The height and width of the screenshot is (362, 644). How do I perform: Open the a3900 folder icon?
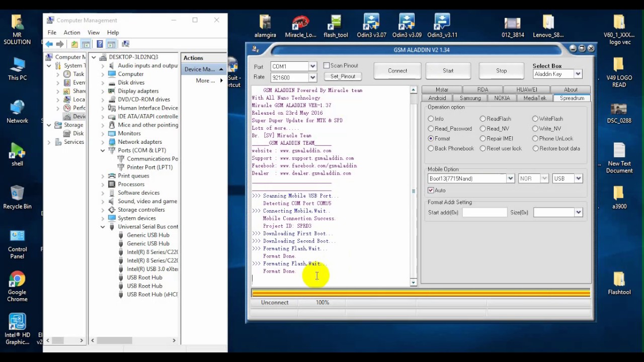(x=619, y=198)
